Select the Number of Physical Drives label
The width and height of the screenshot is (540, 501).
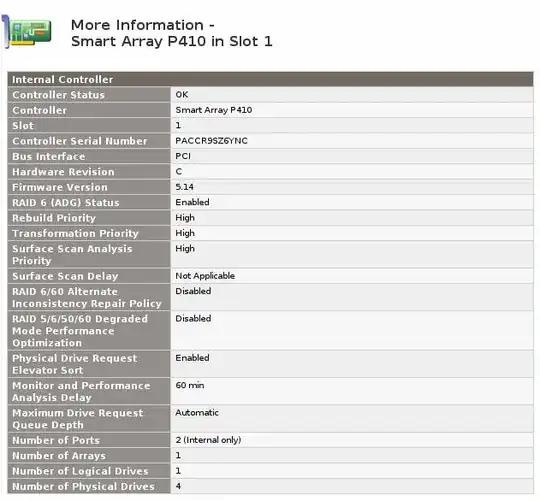click(83, 486)
